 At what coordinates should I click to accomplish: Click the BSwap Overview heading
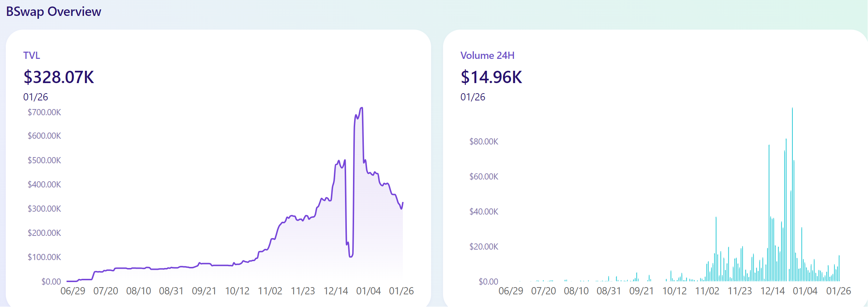point(54,12)
